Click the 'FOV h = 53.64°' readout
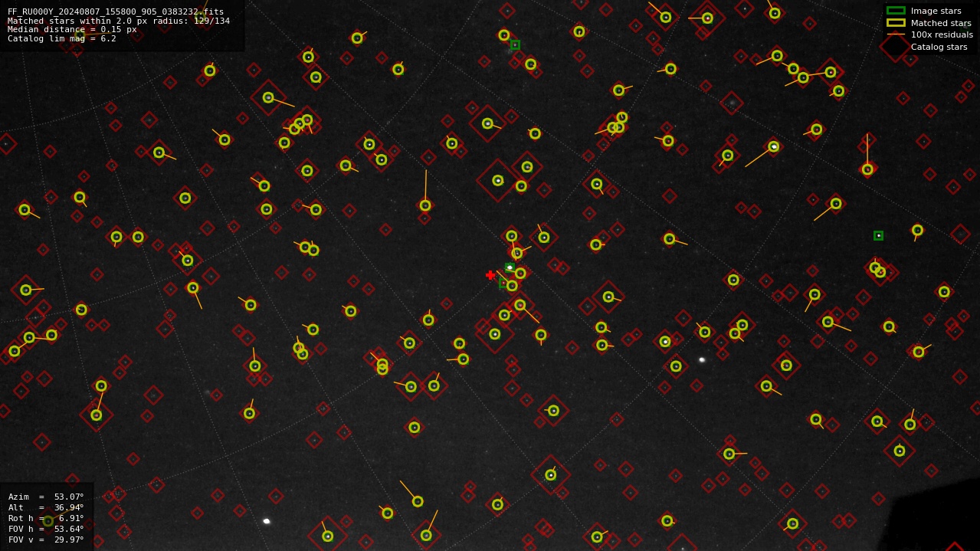Image resolution: width=980 pixels, height=551 pixels. coord(46,529)
